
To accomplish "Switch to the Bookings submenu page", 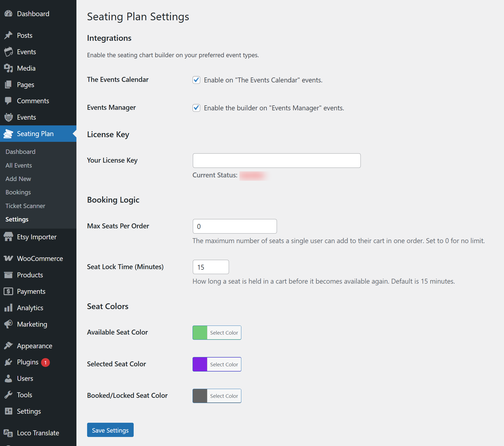I will (18, 192).
